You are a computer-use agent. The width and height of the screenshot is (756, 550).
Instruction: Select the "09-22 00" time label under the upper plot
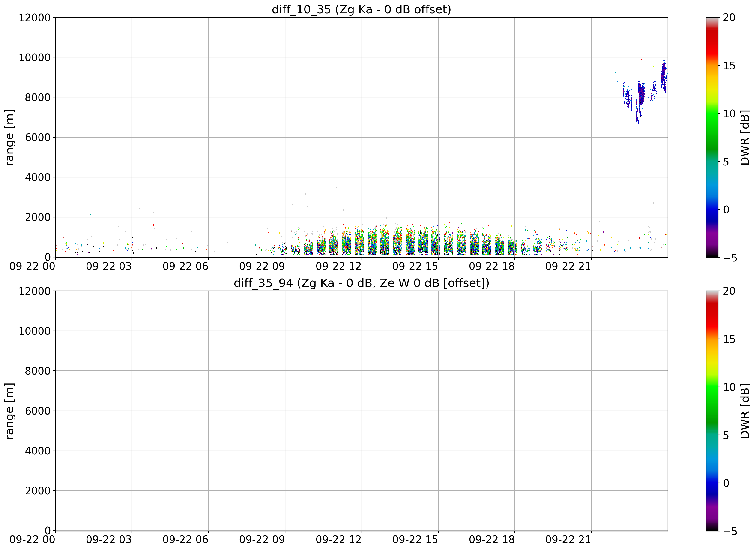pos(32,266)
